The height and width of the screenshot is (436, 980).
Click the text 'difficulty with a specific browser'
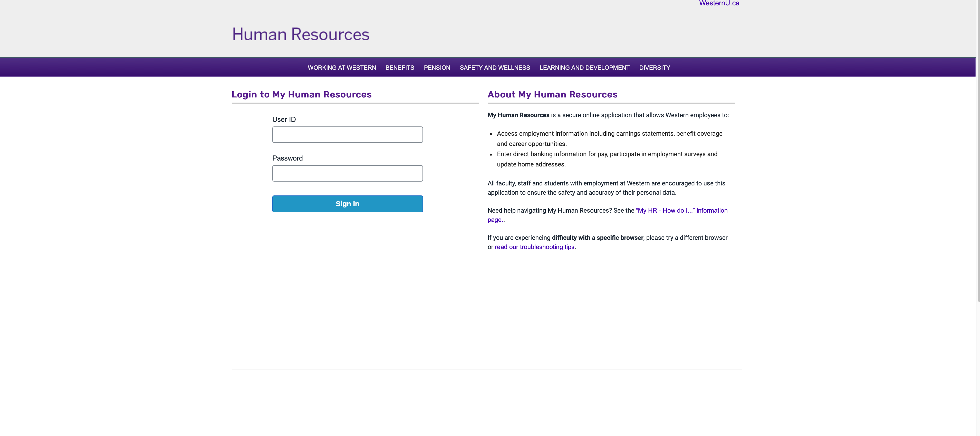point(597,237)
